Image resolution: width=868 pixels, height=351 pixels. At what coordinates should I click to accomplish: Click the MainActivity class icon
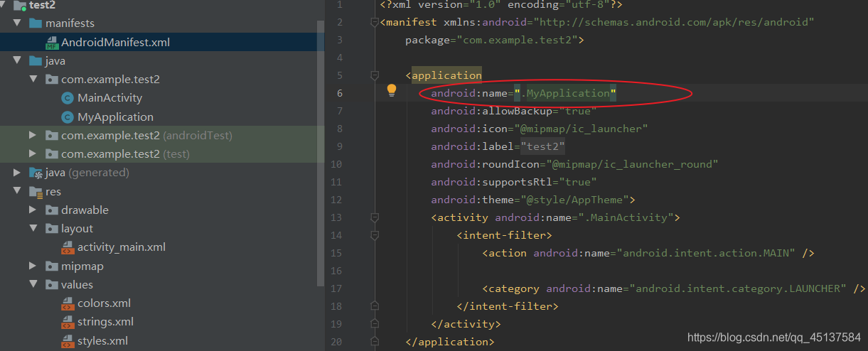(x=68, y=98)
